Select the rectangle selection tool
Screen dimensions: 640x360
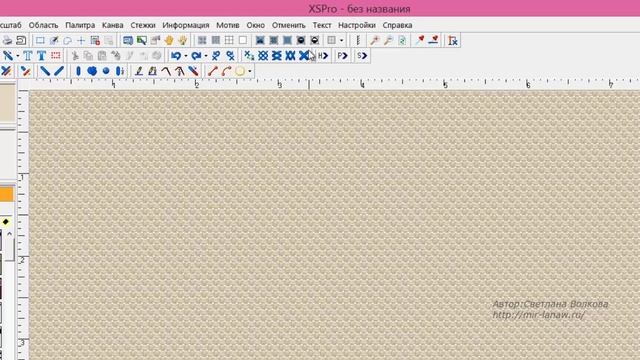tap(40, 40)
